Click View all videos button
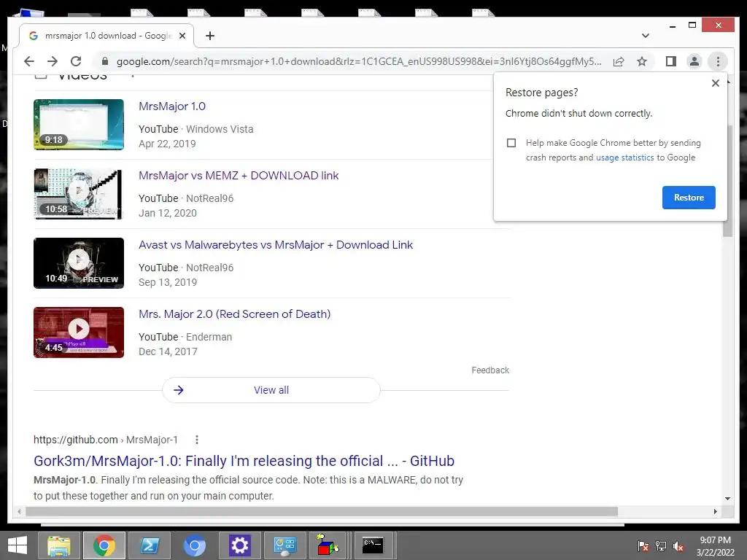The height and width of the screenshot is (560, 747). click(x=271, y=390)
